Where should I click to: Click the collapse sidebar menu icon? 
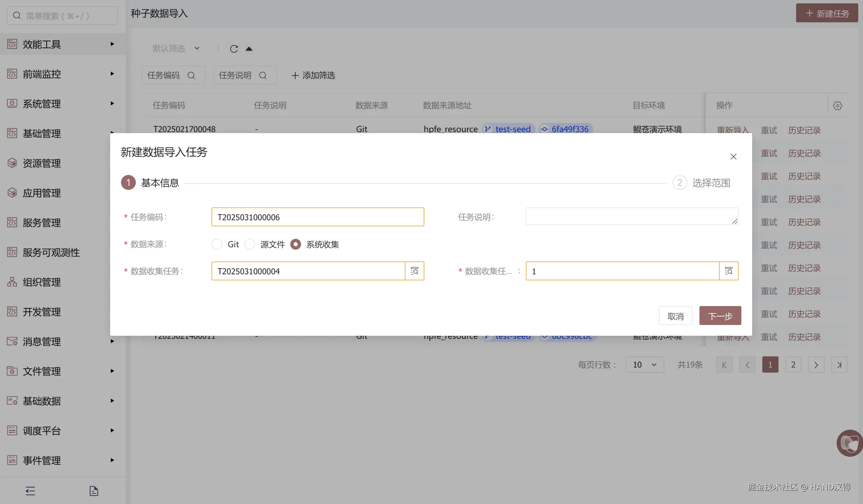pyautogui.click(x=30, y=490)
